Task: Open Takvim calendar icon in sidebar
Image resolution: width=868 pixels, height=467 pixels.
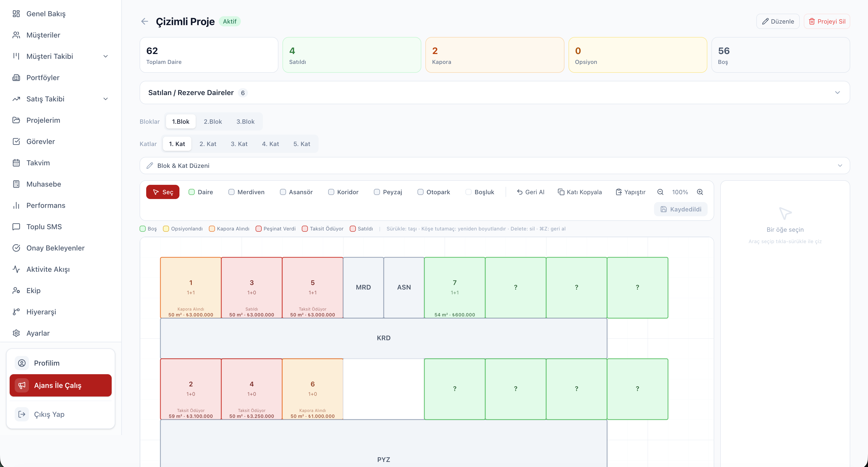Action: click(16, 163)
